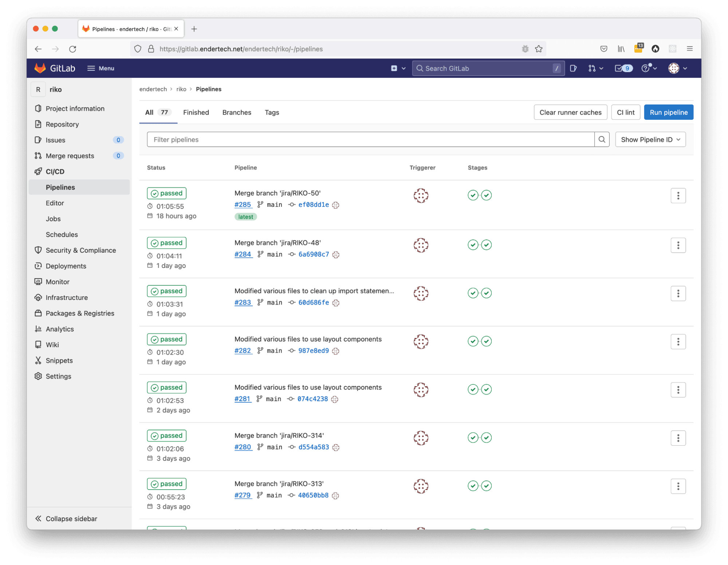The height and width of the screenshot is (565, 728).
Task: Open the To-Do list icon with badge 9
Action: [x=623, y=68]
